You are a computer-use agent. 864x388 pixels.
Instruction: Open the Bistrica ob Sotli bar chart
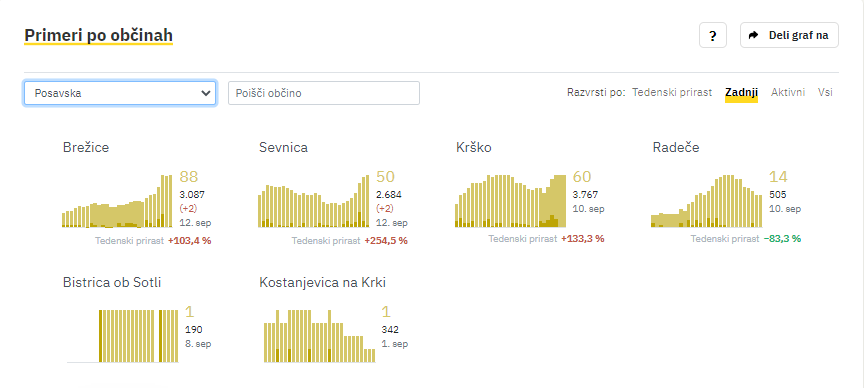(x=123, y=336)
